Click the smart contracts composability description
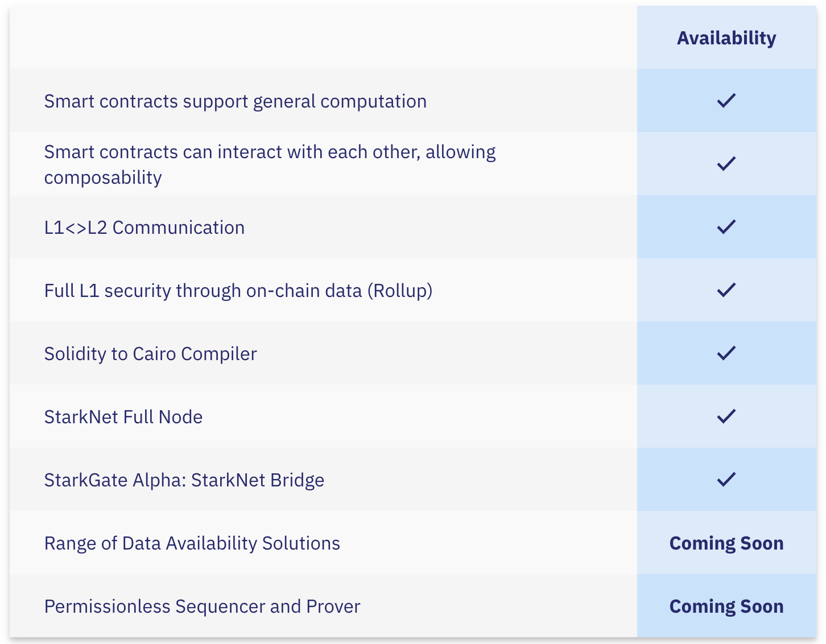The width and height of the screenshot is (826, 644). (x=270, y=164)
